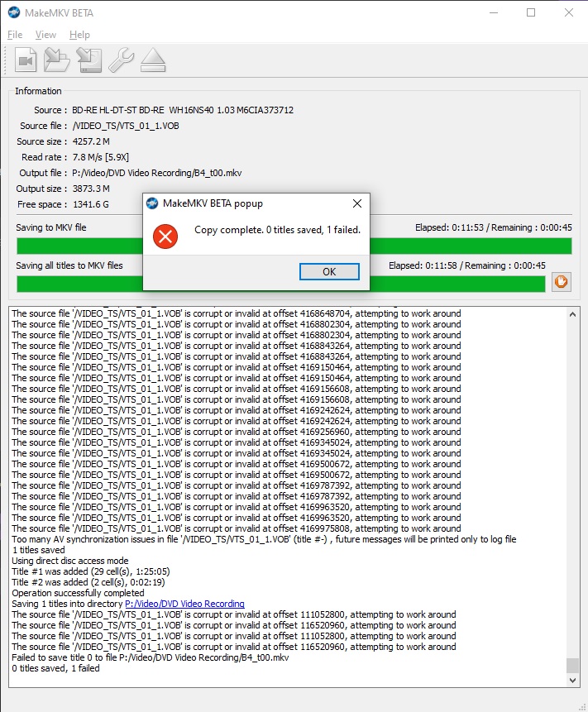This screenshot has height=712, width=588.
Task: Click the orange stop hand button
Action: tap(562, 282)
